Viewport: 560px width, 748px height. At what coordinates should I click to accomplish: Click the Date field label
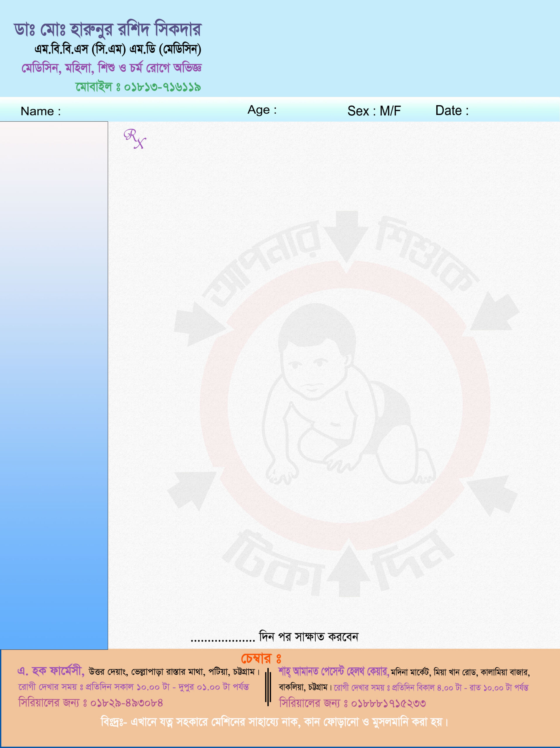point(452,110)
